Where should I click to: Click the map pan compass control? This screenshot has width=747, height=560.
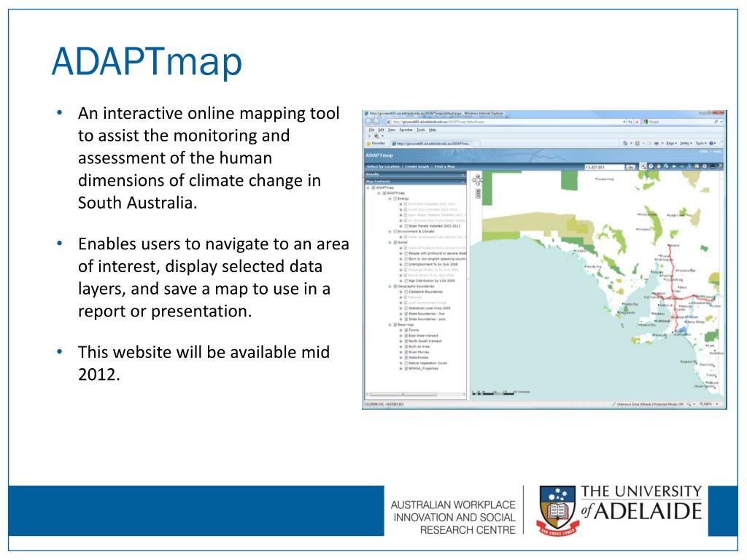[477, 180]
